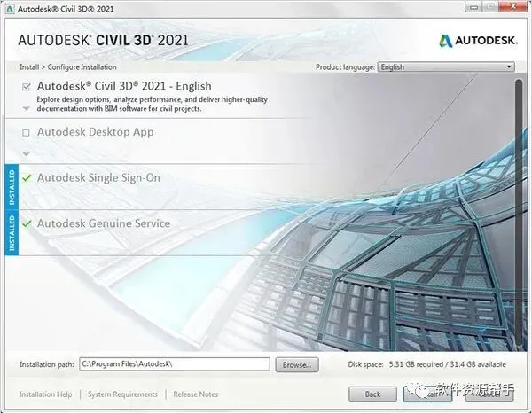Open the Installation Help link
The height and width of the screenshot is (414, 532).
[45, 394]
